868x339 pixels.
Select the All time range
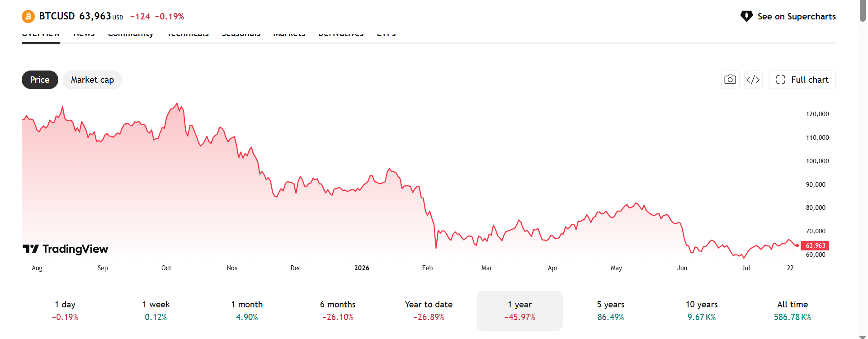(x=793, y=311)
